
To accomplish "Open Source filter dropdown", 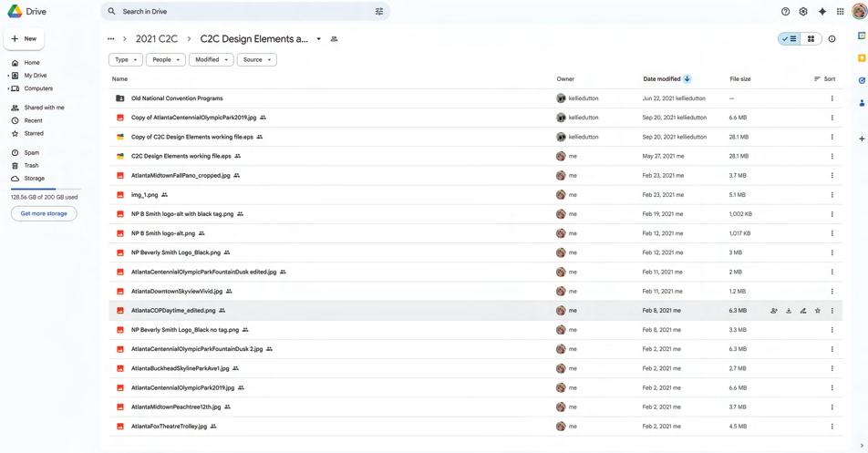I will (x=257, y=60).
